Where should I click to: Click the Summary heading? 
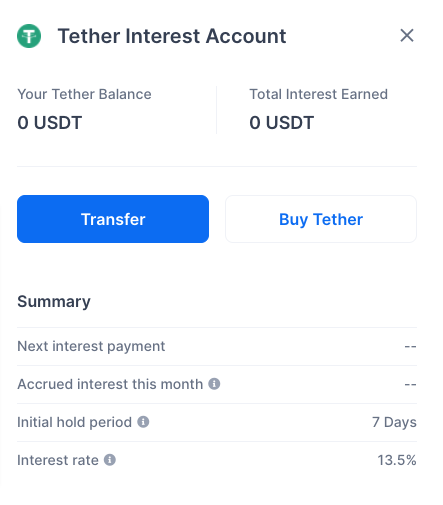pyautogui.click(x=54, y=302)
